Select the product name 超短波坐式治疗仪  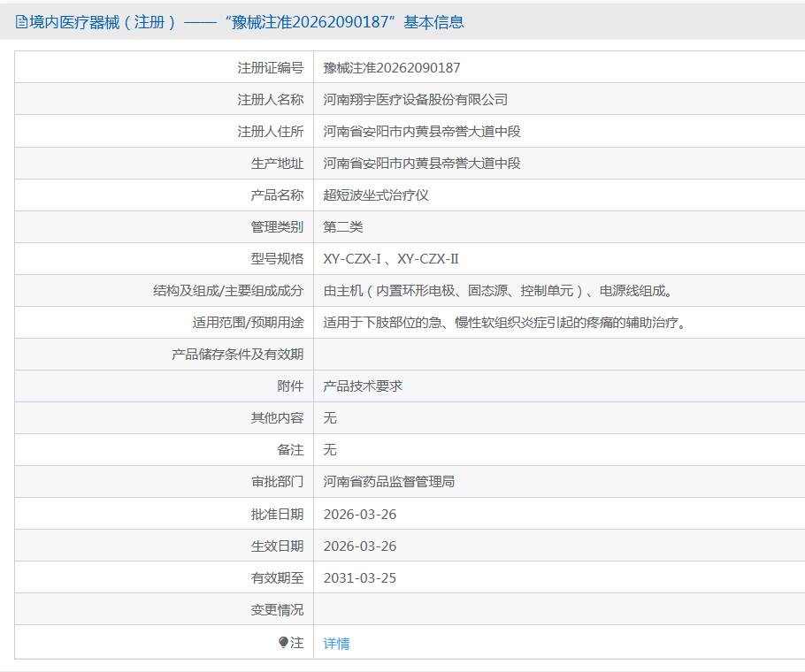(372, 195)
